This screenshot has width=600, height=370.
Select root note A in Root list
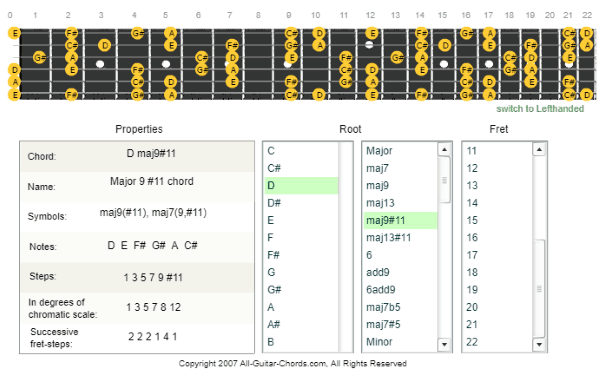[x=301, y=307]
